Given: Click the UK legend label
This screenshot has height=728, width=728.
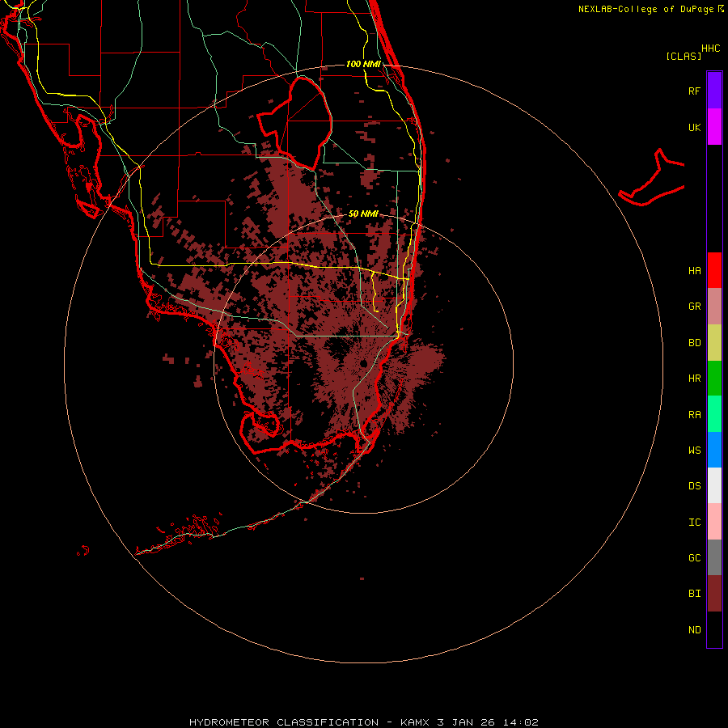Looking at the screenshot, I should pyautogui.click(x=694, y=127).
